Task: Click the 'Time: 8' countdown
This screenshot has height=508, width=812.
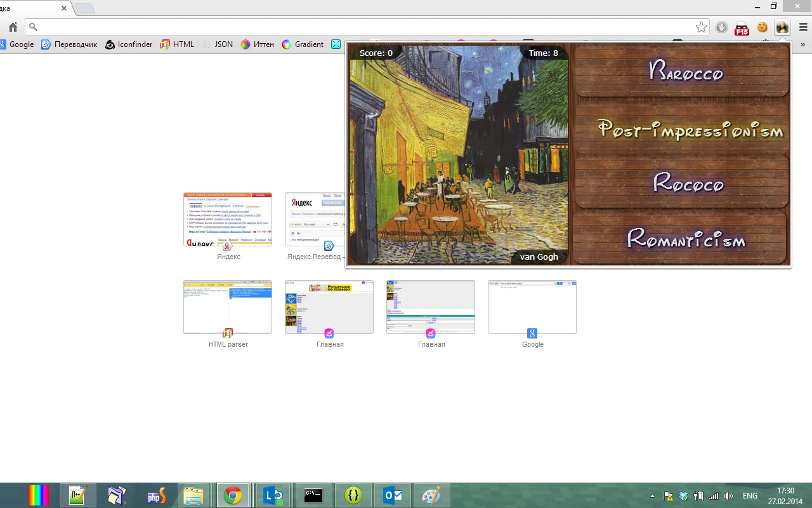Action: (x=544, y=53)
